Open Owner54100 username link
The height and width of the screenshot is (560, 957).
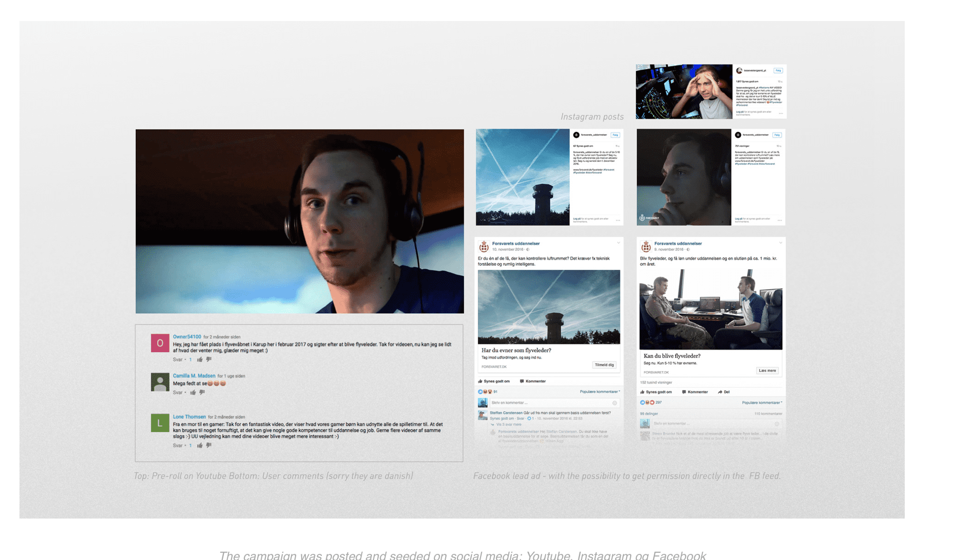[x=187, y=337]
